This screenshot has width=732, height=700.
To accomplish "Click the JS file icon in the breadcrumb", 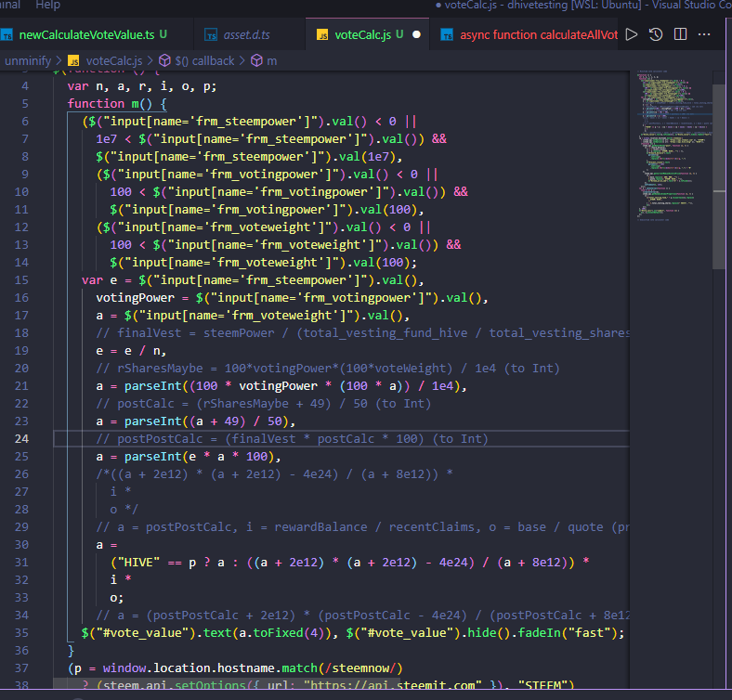I will pos(73,61).
